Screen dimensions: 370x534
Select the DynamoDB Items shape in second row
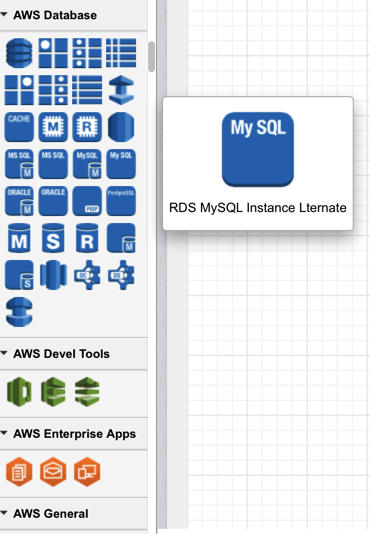pyautogui.click(x=53, y=90)
